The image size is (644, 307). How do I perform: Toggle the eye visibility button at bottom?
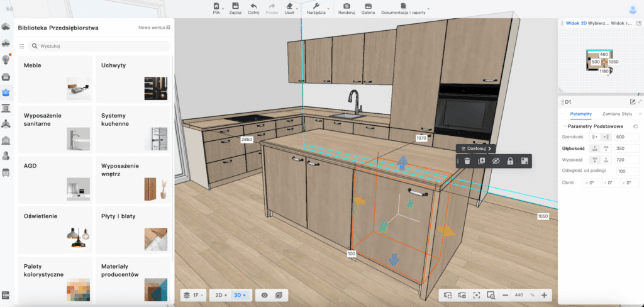(x=265, y=295)
